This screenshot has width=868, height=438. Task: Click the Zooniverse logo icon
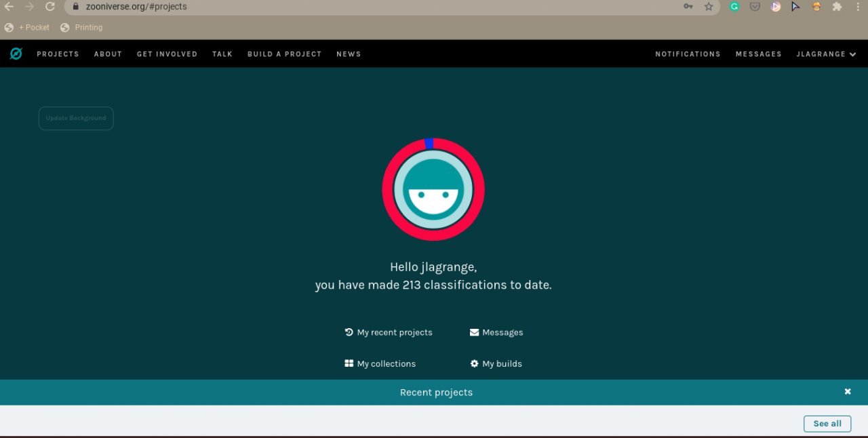coord(16,54)
